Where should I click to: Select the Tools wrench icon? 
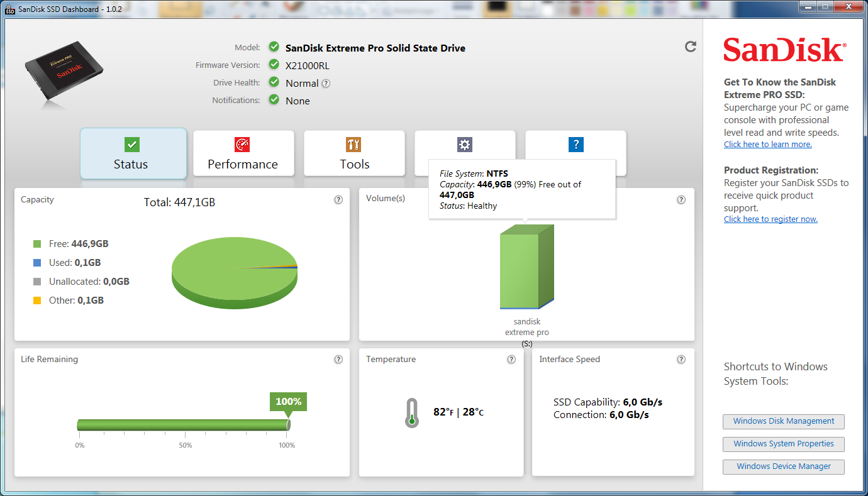click(x=354, y=144)
